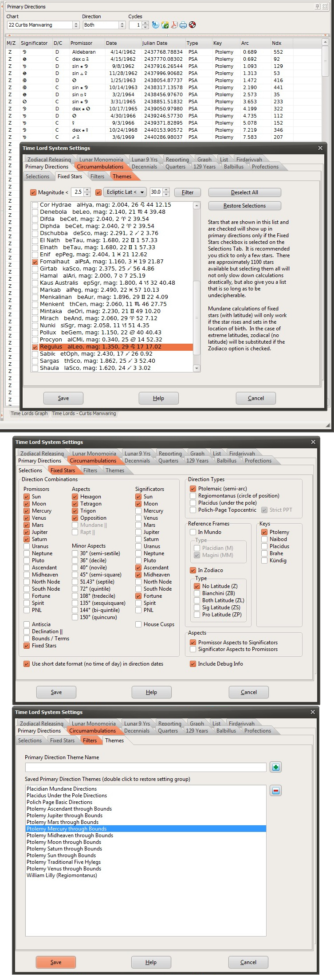Click the green plus icon to add theme
Screen dimensions: 334x980
(x=275, y=767)
